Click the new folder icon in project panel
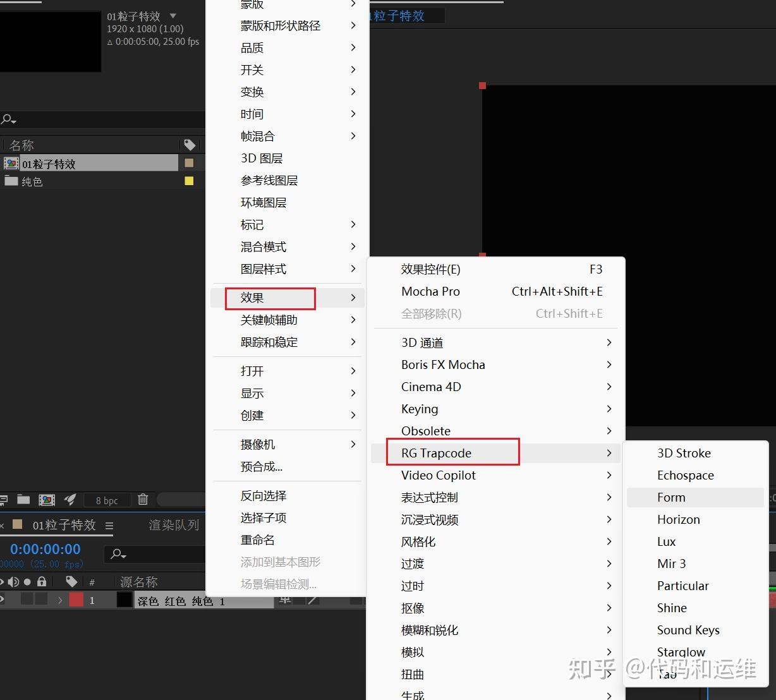This screenshot has width=776, height=700. coord(23,500)
